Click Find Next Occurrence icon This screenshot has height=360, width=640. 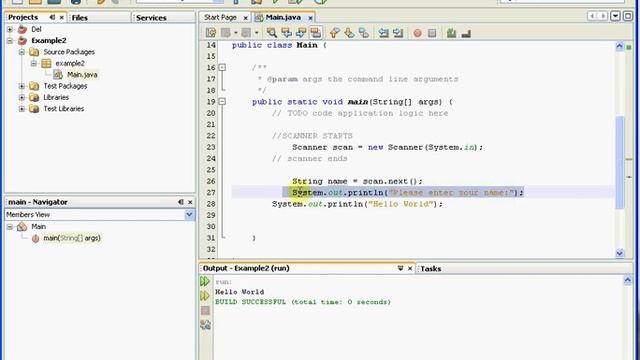pos(301,33)
